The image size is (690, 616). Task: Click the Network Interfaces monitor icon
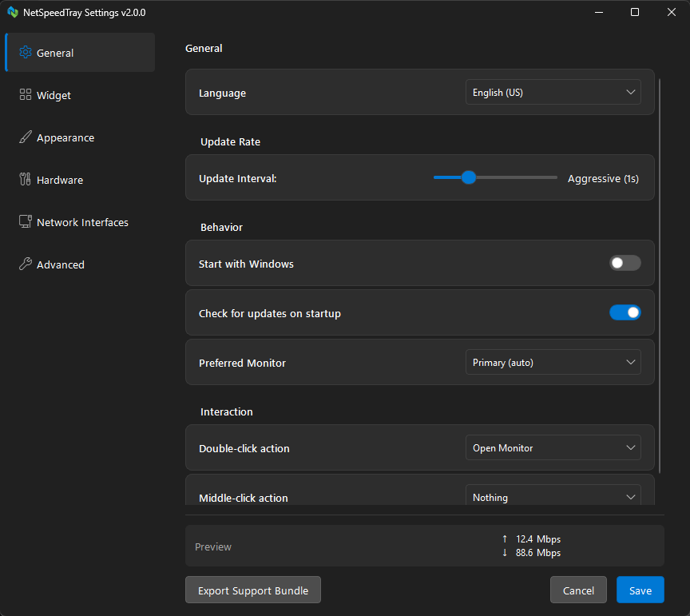25,221
